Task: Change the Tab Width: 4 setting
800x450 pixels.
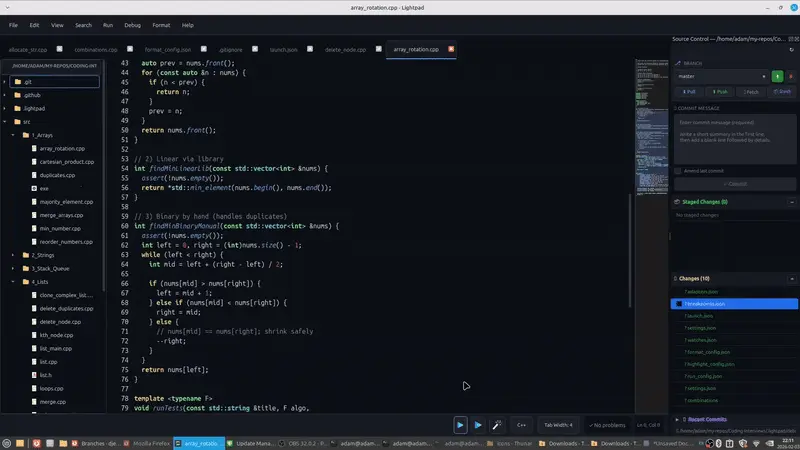Action: click(x=558, y=425)
